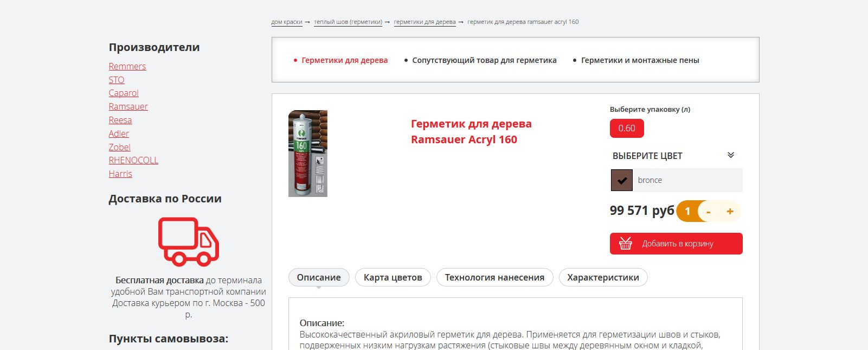Click the Пункты самовывоза heading
868x350 pixels.
(169, 339)
